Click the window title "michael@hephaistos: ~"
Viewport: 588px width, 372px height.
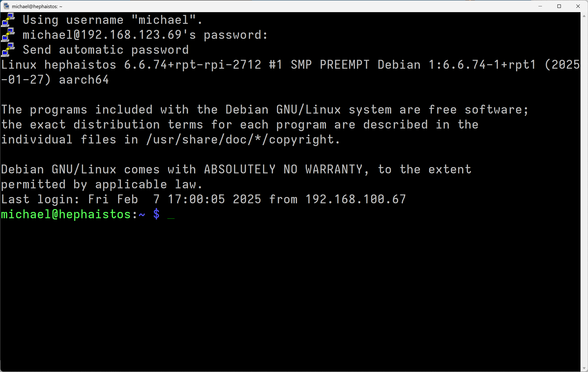pos(37,7)
